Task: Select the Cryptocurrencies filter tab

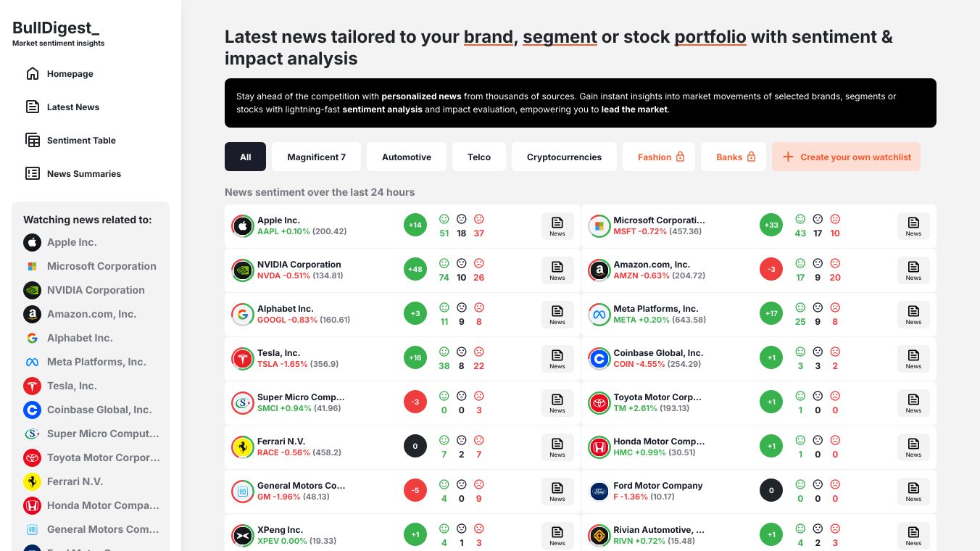Action: point(564,157)
